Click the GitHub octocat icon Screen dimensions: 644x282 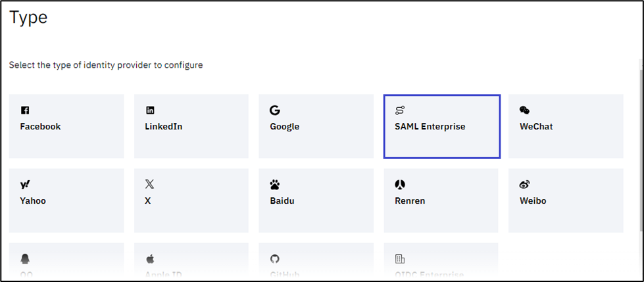pos(274,259)
